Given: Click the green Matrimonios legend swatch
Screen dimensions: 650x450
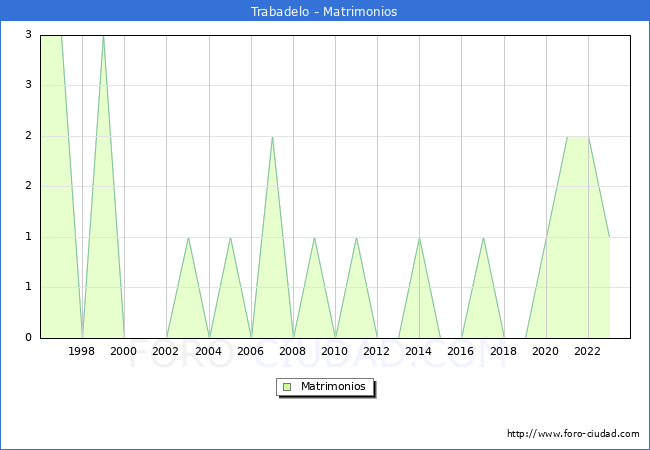Looking at the screenshot, I should [x=287, y=387].
